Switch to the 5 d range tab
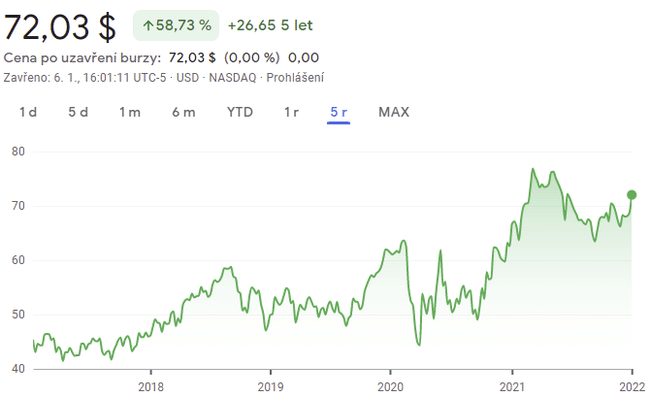Screen dimensions: 650x404 tap(78, 112)
